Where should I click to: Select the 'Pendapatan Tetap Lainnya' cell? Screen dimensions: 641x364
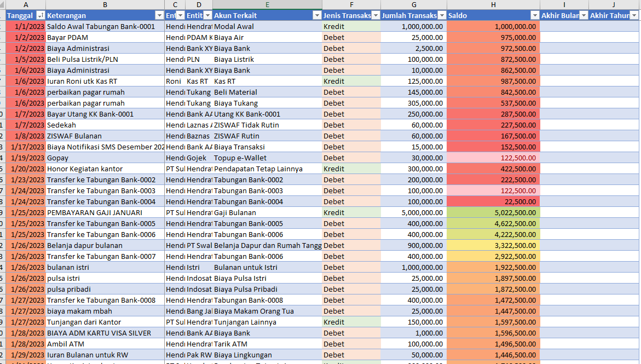[x=267, y=169]
